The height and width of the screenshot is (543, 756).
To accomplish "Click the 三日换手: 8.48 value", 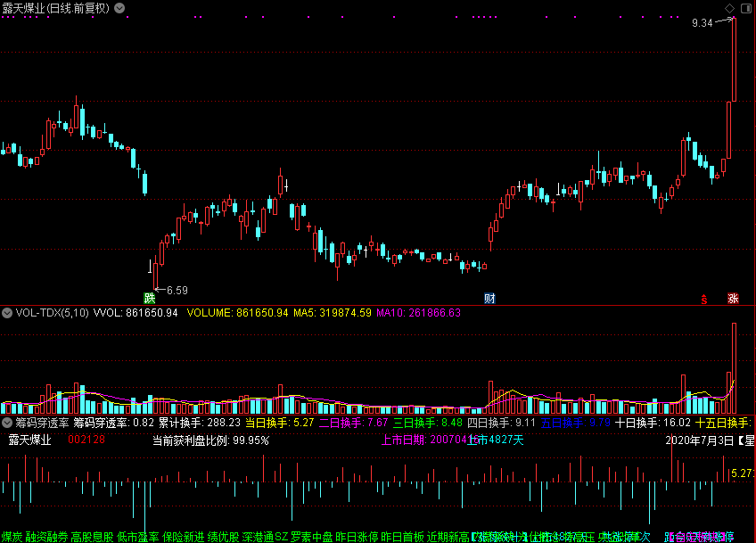I will pyautogui.click(x=428, y=423).
